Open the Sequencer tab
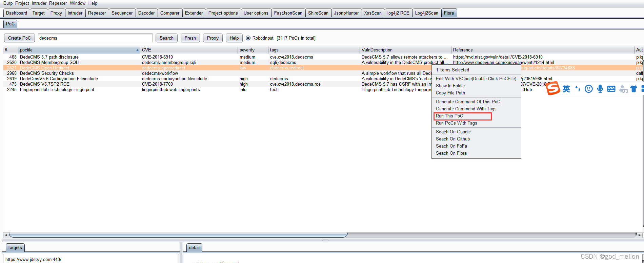The height and width of the screenshot is (263, 644). point(122,13)
